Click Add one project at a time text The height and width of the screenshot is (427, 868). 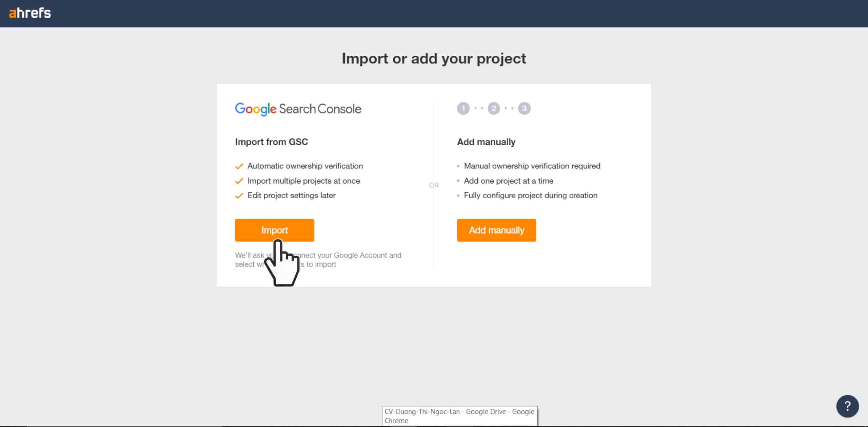(509, 181)
